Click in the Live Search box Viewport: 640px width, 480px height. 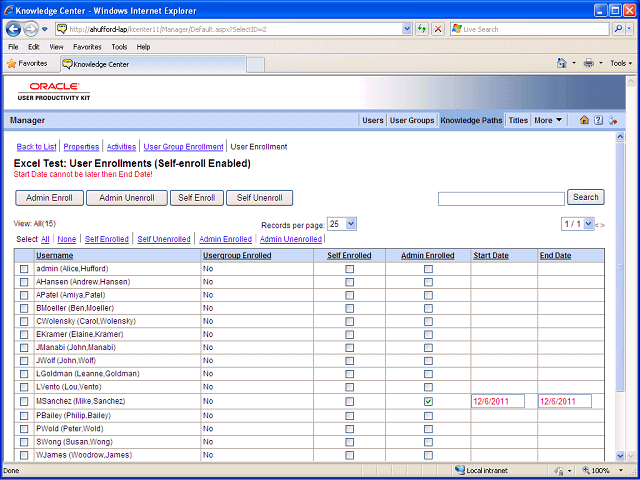coord(530,29)
